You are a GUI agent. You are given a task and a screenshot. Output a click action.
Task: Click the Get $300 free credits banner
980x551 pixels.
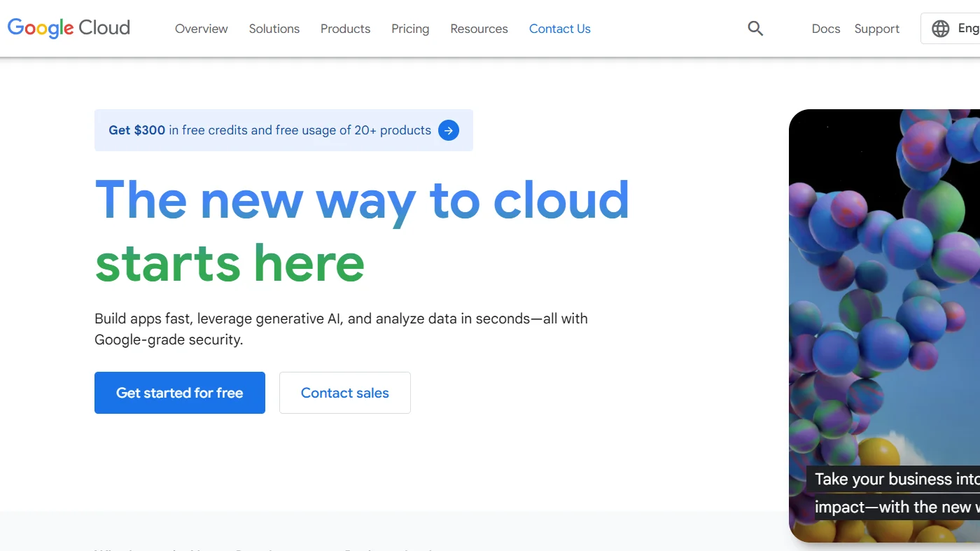[x=283, y=130]
